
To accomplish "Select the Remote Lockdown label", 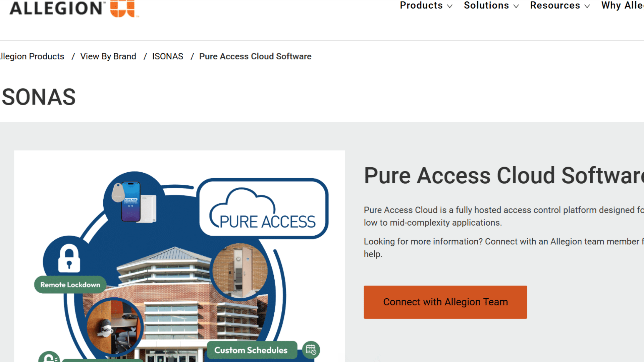I will coord(70,285).
